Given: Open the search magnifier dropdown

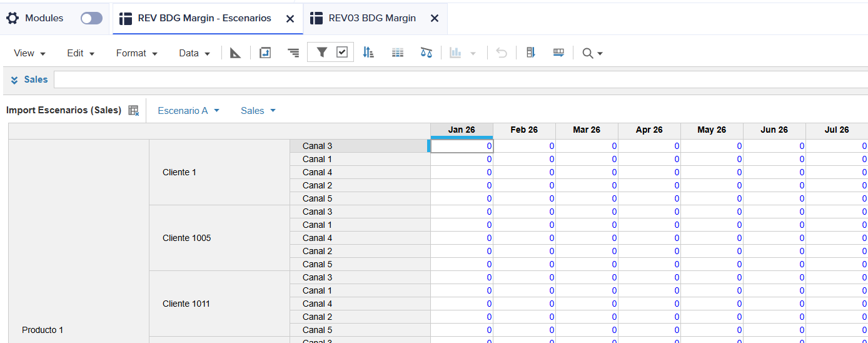Looking at the screenshot, I should click(592, 53).
